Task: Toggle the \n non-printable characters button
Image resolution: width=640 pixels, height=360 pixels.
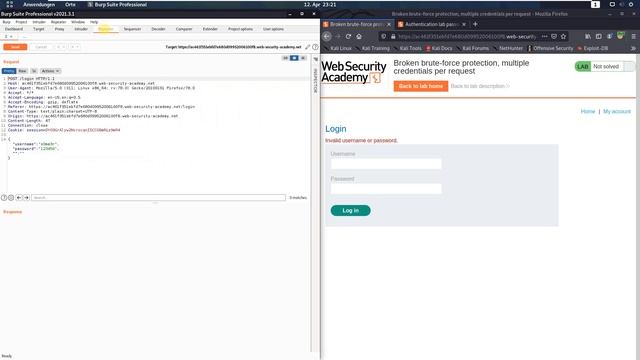Action: (34, 71)
